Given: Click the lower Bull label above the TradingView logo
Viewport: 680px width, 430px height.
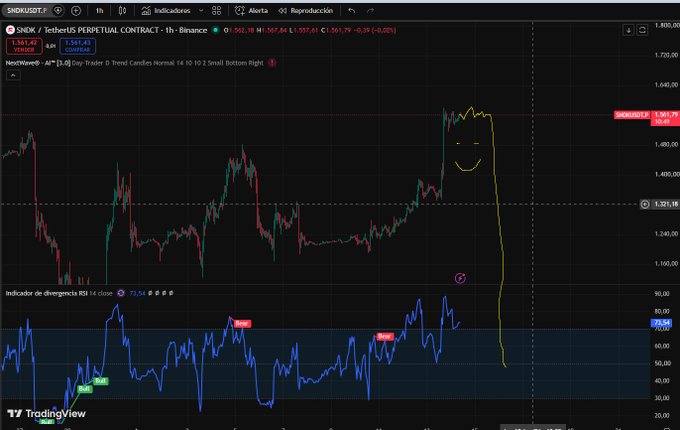Looking at the screenshot, I should [x=84, y=389].
